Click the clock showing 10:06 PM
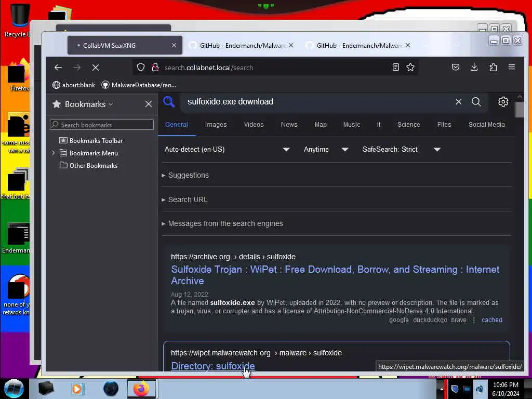This screenshot has height=399, width=532. click(x=506, y=389)
